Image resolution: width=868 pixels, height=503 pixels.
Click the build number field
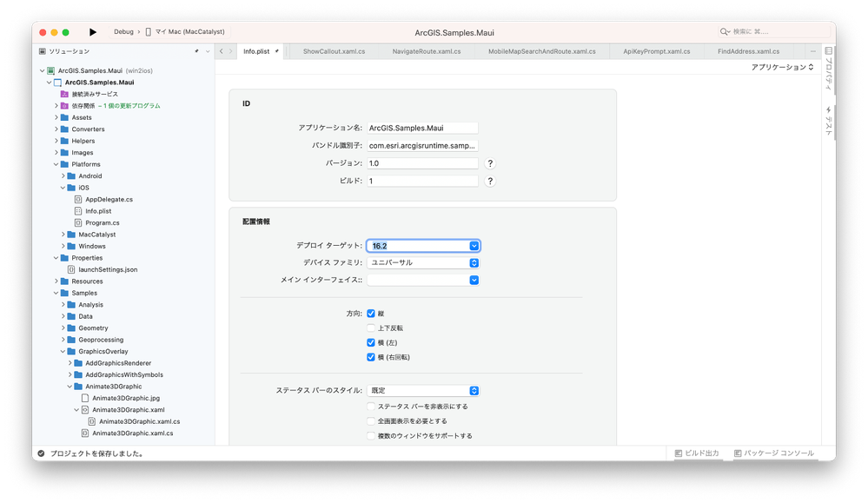pyautogui.click(x=422, y=181)
